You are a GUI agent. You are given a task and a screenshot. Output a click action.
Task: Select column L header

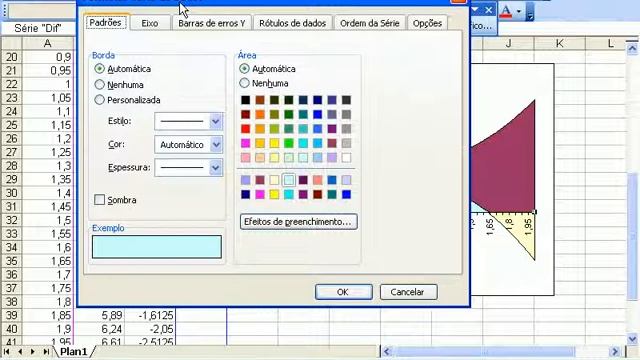pos(610,43)
